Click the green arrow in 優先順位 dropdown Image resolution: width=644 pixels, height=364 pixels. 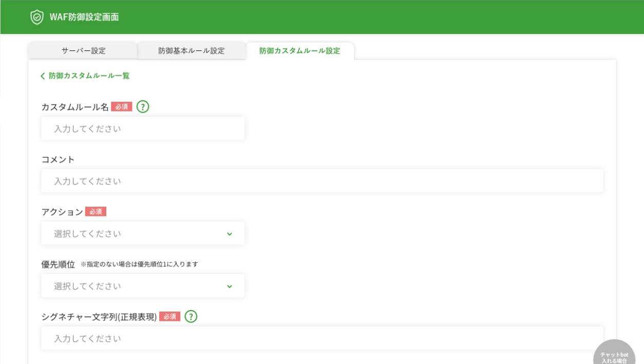230,286
